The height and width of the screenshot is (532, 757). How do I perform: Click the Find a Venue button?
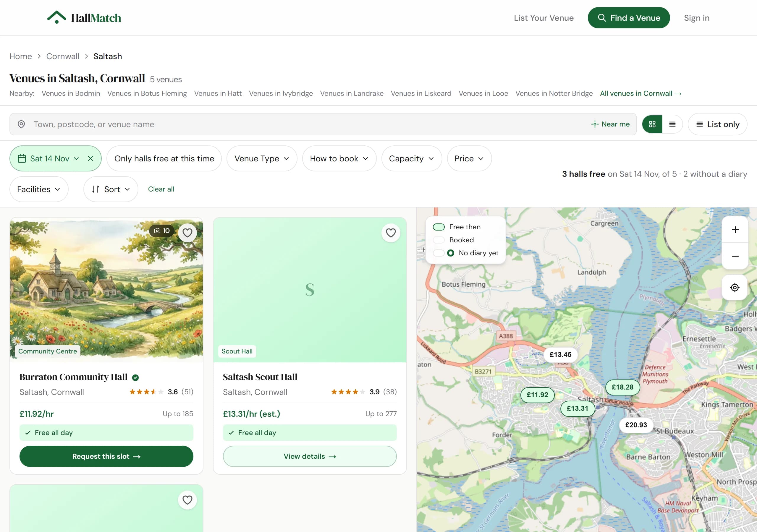pyautogui.click(x=628, y=18)
